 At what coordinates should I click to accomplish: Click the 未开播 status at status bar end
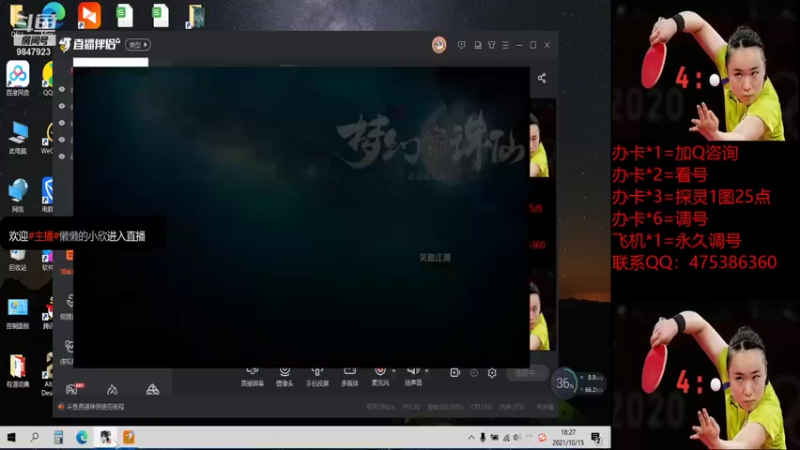(544, 407)
